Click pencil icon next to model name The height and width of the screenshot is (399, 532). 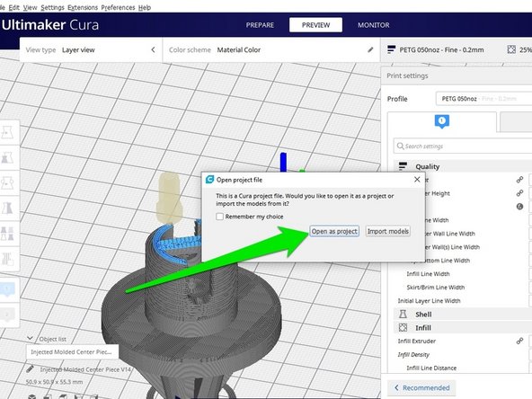[30, 369]
